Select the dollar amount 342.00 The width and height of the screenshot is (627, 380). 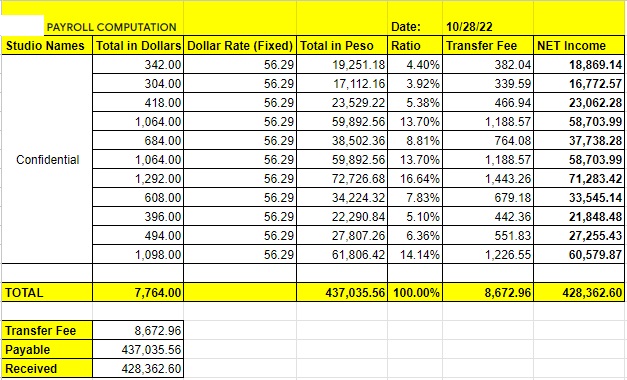click(x=138, y=64)
